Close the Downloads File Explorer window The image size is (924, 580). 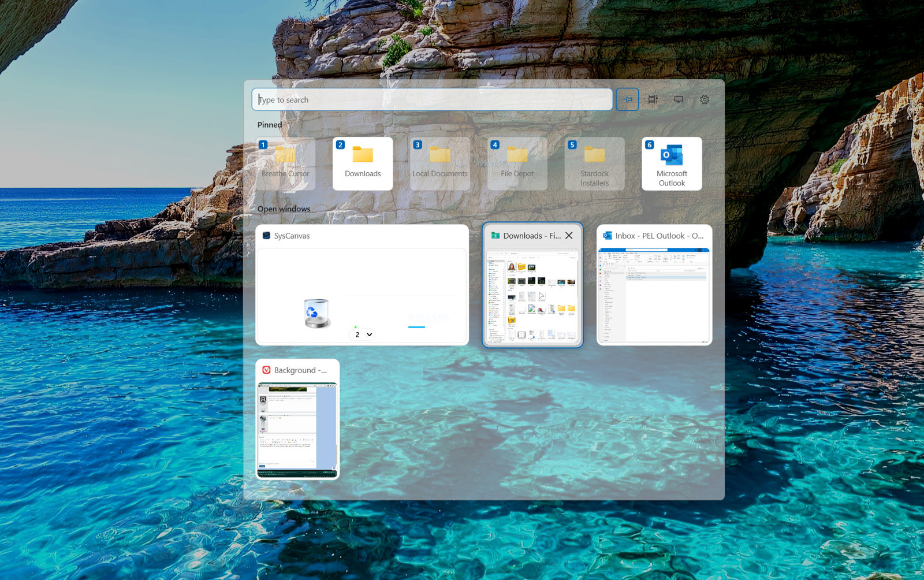569,236
